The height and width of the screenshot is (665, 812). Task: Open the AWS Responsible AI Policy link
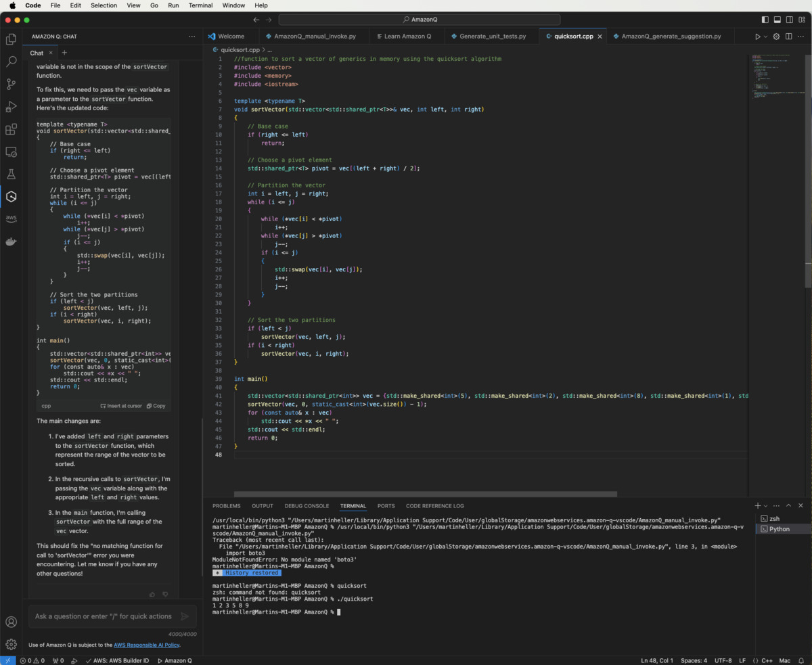coord(147,645)
